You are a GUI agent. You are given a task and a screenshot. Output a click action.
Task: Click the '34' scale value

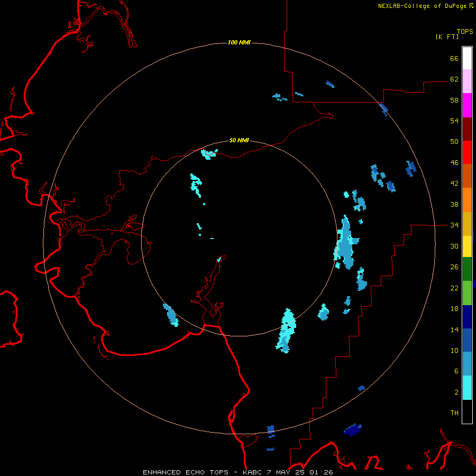454,225
